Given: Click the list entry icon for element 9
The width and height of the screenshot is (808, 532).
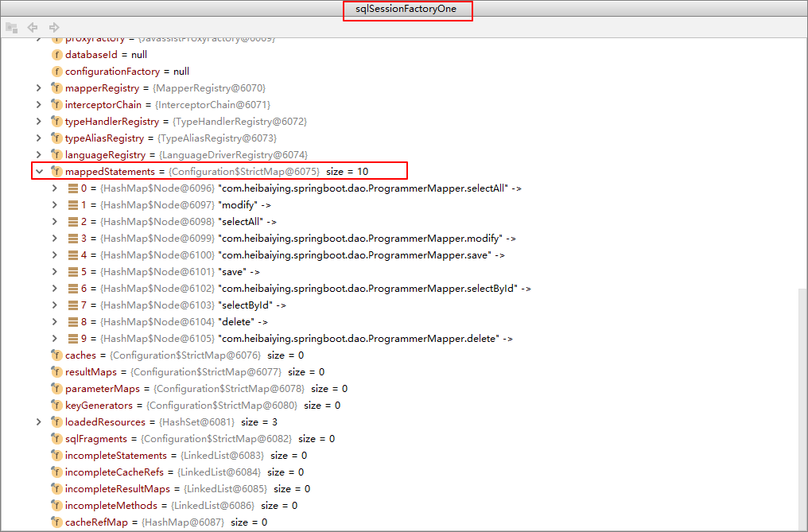Looking at the screenshot, I should [x=73, y=339].
